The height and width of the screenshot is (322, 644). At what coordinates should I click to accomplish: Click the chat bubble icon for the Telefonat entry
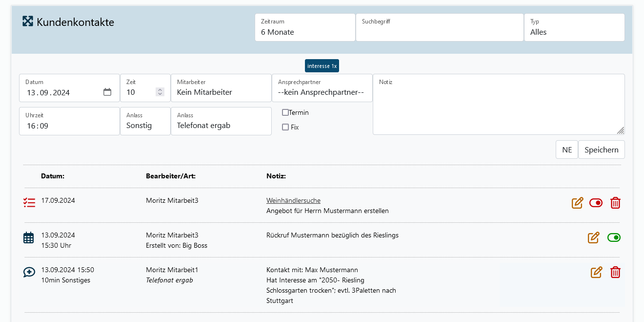tap(29, 272)
